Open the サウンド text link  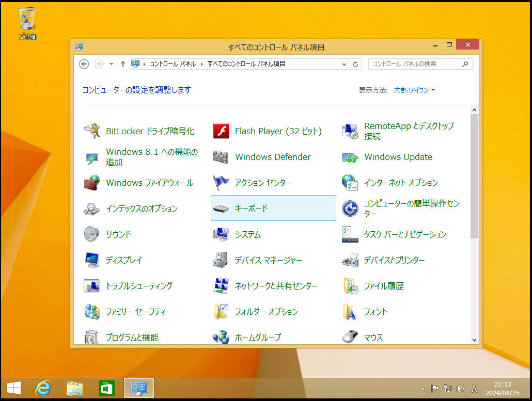118,234
